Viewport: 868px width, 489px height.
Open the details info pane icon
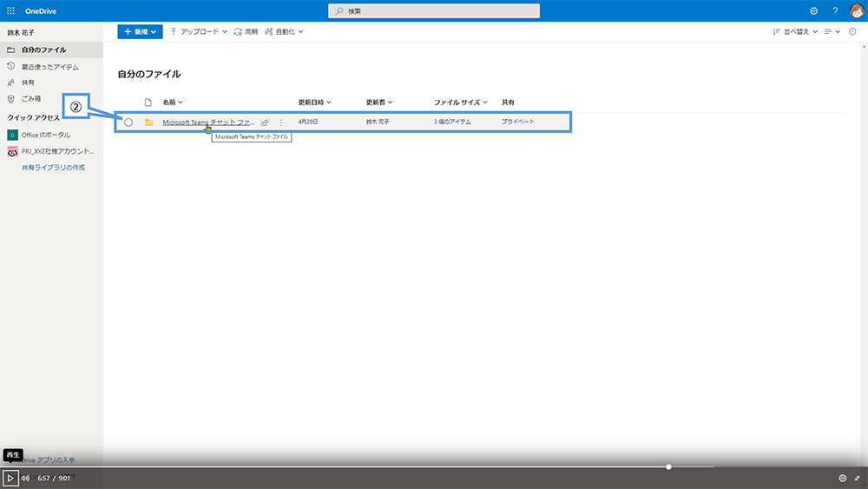pyautogui.click(x=852, y=31)
